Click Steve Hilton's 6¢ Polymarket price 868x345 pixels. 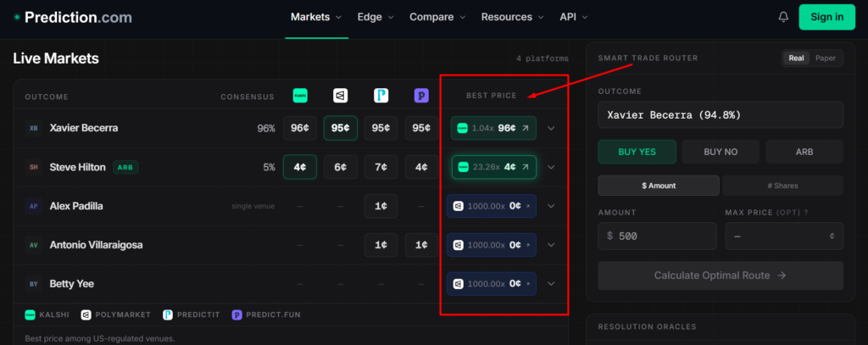(x=340, y=167)
